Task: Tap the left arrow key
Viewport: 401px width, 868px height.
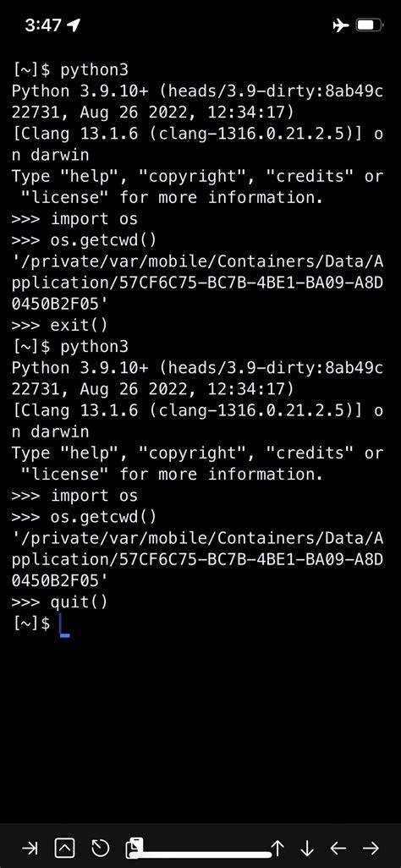Action: click(x=338, y=848)
